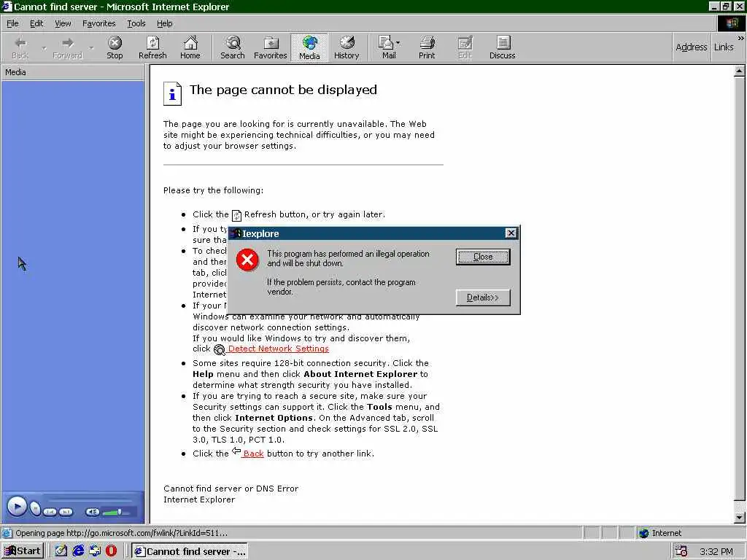
Task: Expand the toolbar overflow chevron
Action: pyautogui.click(x=741, y=38)
